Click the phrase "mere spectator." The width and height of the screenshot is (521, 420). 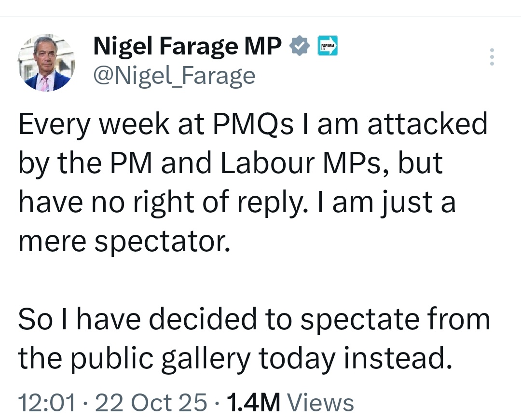click(122, 242)
